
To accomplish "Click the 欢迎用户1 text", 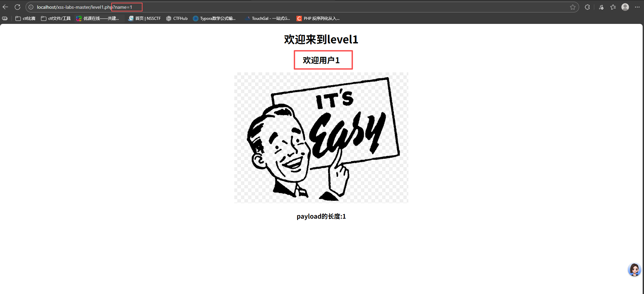I will tap(321, 60).
